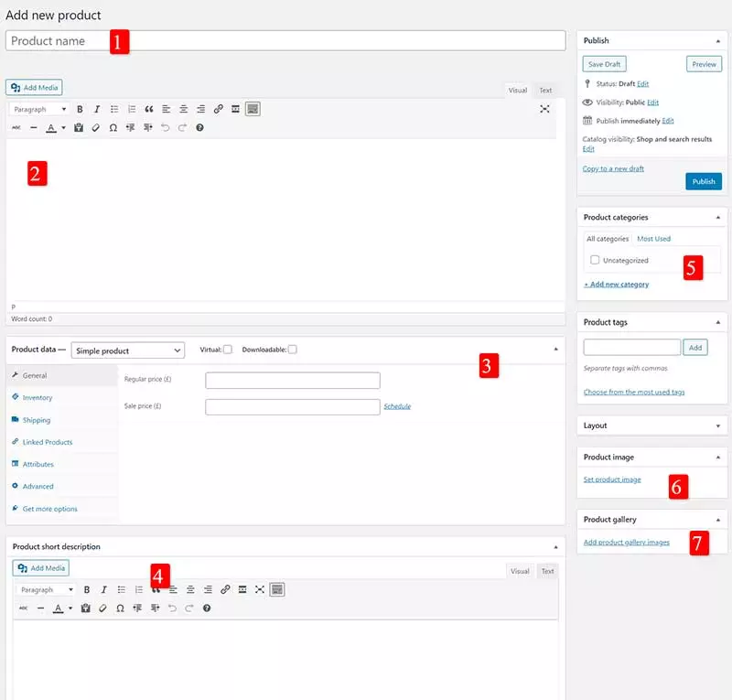The width and height of the screenshot is (732, 700).
Task: Collapse the Product categories panel
Action: (718, 218)
